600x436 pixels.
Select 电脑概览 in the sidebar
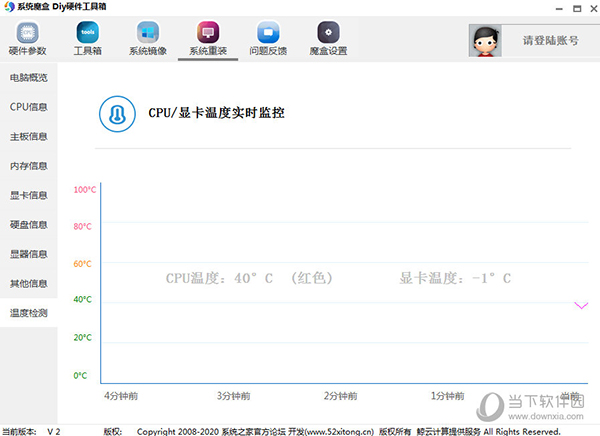click(29, 77)
